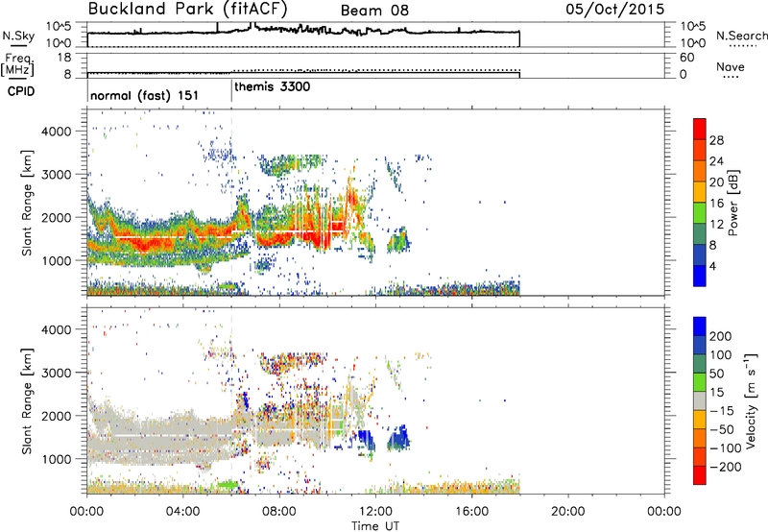Screen dimensions: 768x532
Task: Click the '04:00' time axis tick label
Action: [x=182, y=512]
